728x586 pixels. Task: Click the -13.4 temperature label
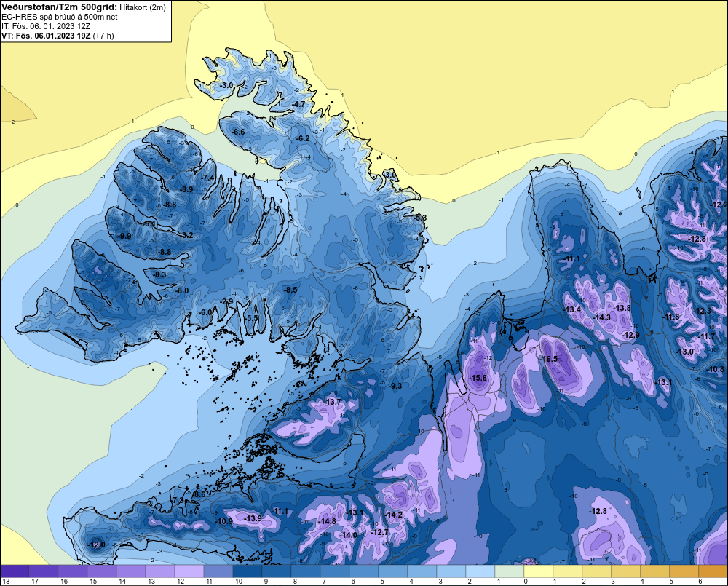571,309
